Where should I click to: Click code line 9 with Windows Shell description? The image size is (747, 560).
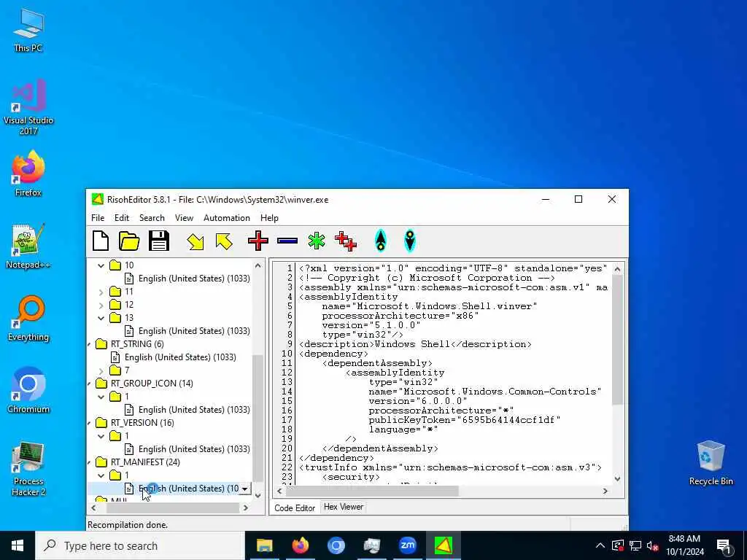click(415, 344)
